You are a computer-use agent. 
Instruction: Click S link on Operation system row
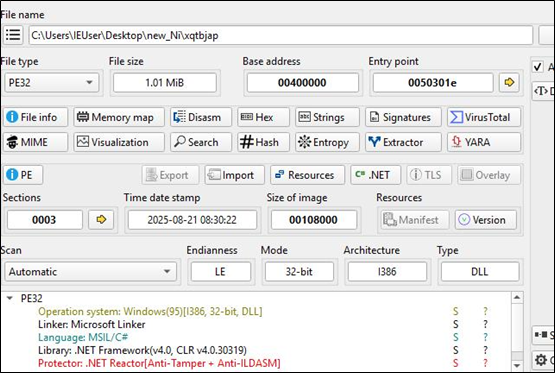tap(456, 311)
